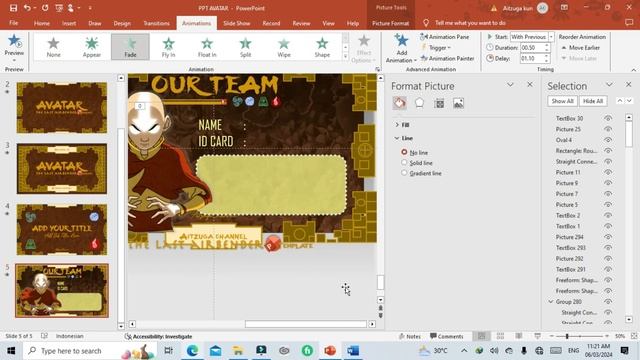This screenshot has height=360, width=640.
Task: Open the Transitions tab
Action: [x=156, y=23]
